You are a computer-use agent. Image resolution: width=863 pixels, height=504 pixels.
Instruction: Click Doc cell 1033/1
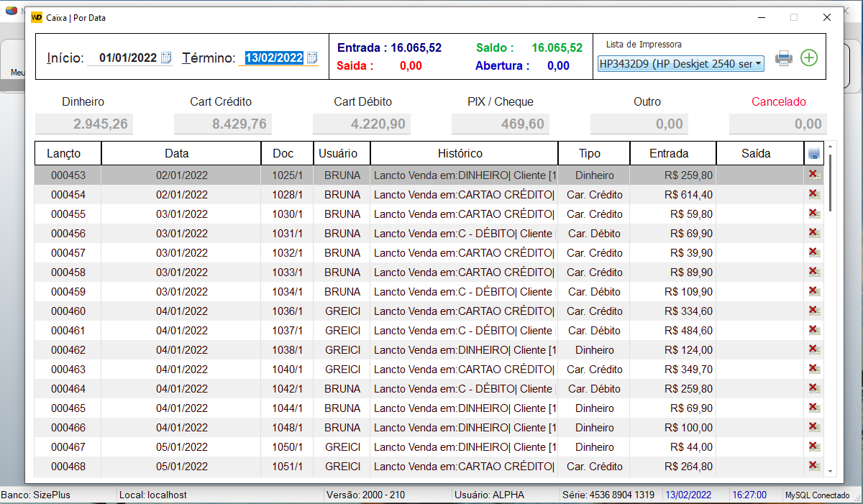(x=288, y=272)
